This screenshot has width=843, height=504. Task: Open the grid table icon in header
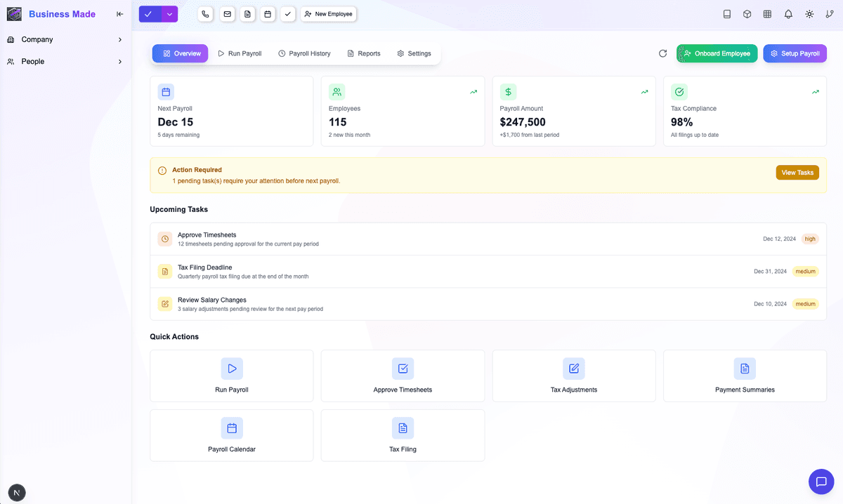768,14
